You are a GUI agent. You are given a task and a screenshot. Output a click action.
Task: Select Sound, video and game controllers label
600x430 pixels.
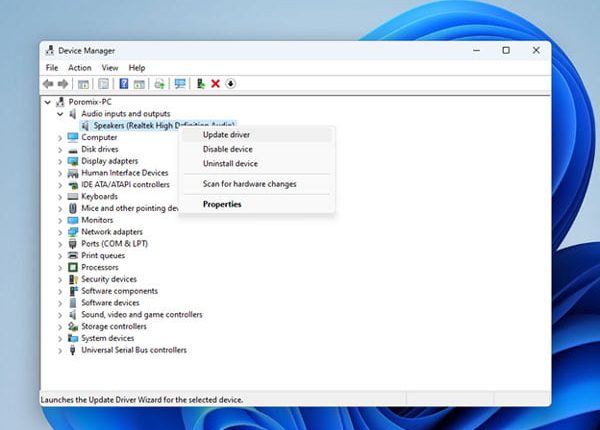coord(142,314)
